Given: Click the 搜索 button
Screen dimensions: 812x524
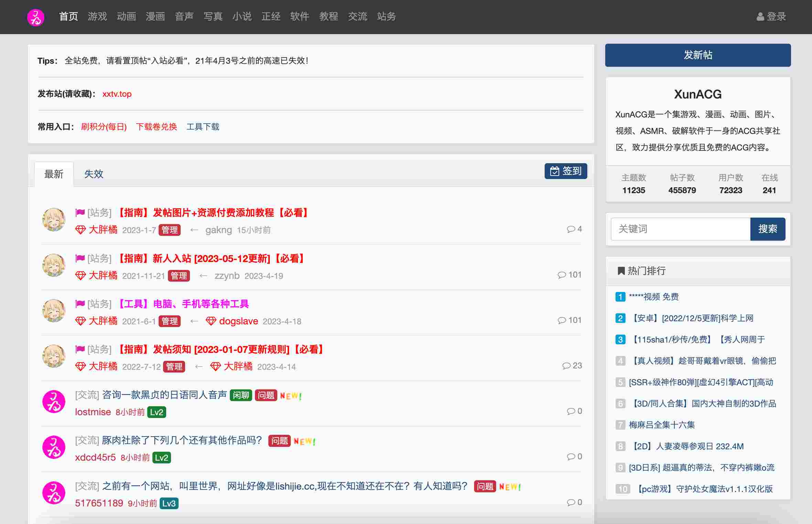Looking at the screenshot, I should pos(767,229).
